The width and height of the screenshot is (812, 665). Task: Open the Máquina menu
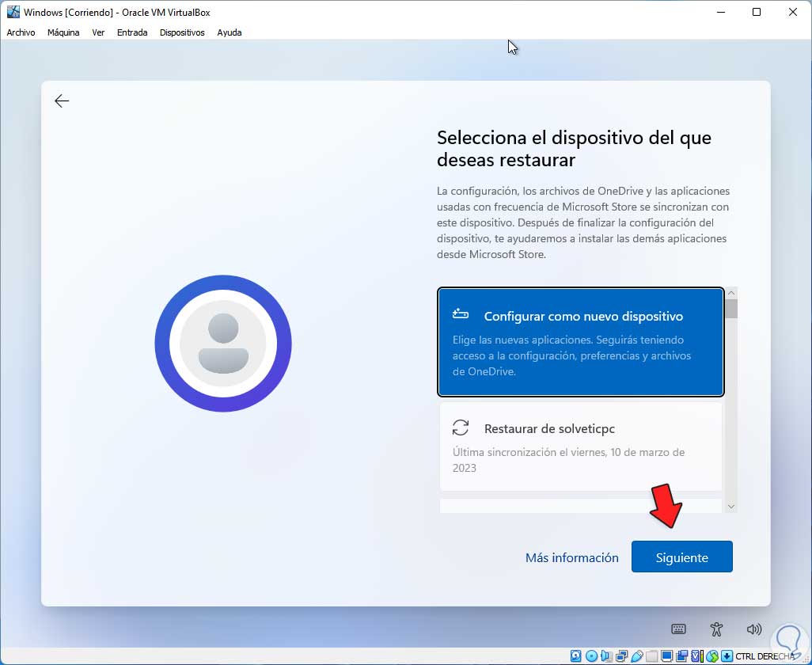tap(63, 32)
